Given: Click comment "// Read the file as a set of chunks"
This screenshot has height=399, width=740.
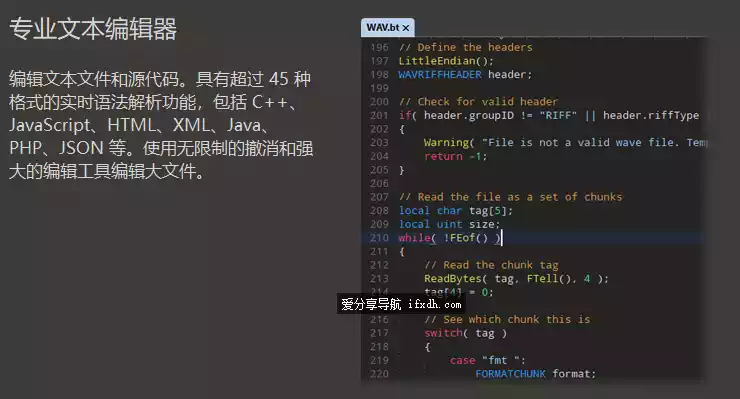Looking at the screenshot, I should coord(510,197).
